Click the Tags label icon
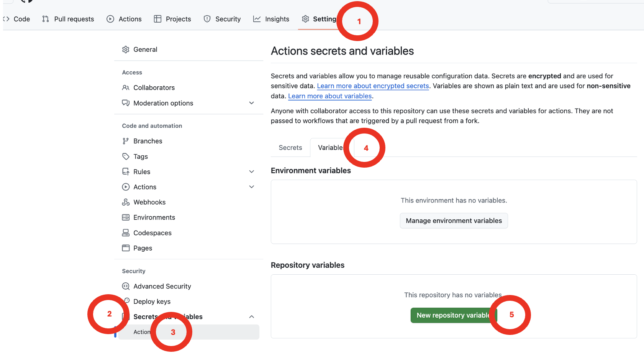Viewport: 644px width, 356px height. pyautogui.click(x=126, y=157)
